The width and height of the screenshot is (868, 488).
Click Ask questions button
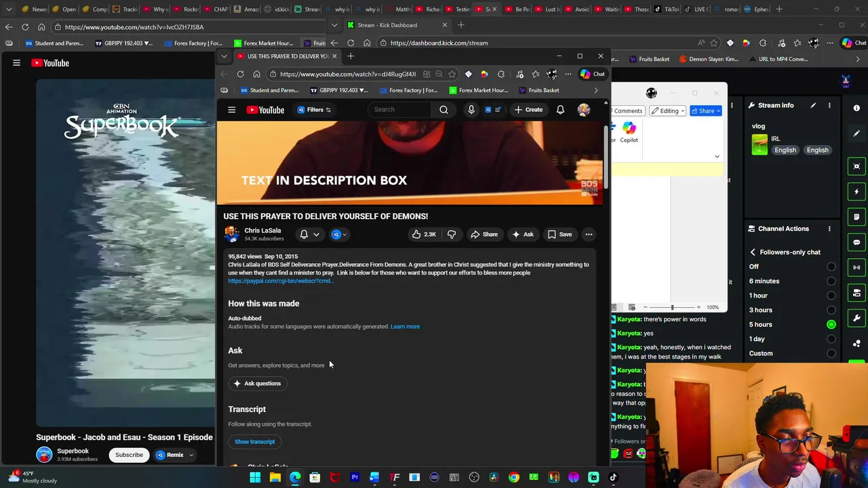256,384
